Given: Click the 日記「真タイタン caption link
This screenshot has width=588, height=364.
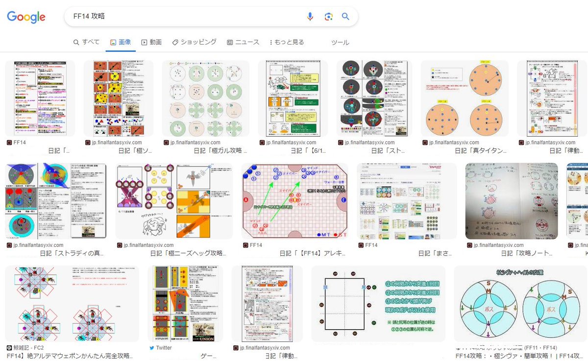Looking at the screenshot, I should (x=480, y=151).
